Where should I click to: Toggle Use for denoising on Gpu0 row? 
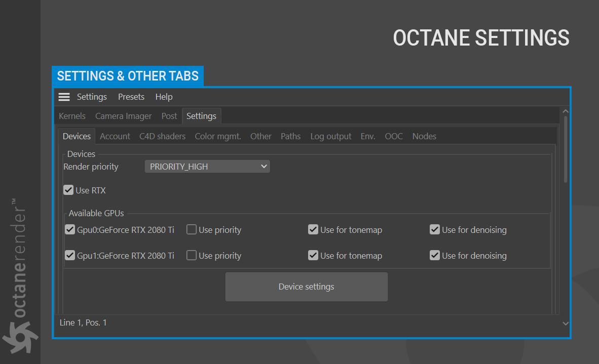pos(435,230)
